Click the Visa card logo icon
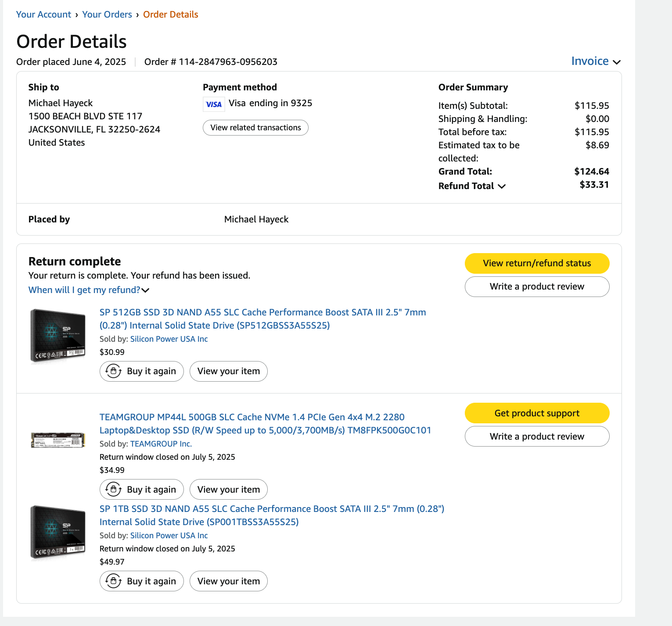This screenshot has width=672, height=626. tap(214, 104)
